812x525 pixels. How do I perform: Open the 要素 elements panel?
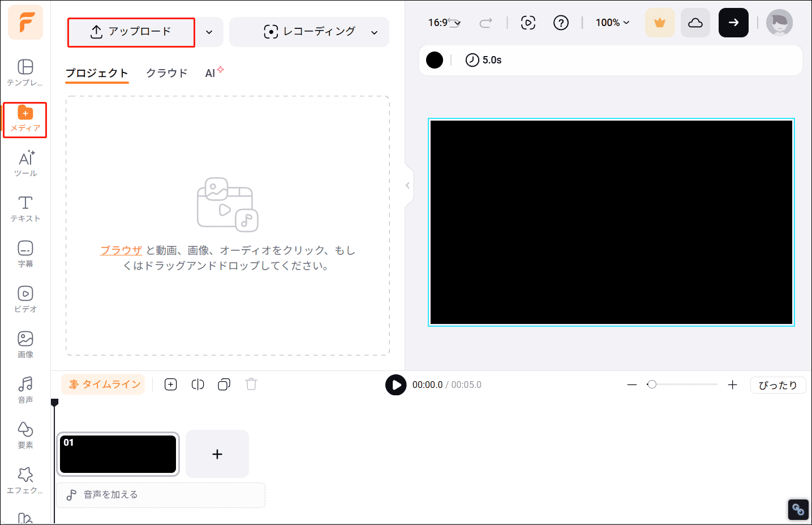pyautogui.click(x=25, y=435)
